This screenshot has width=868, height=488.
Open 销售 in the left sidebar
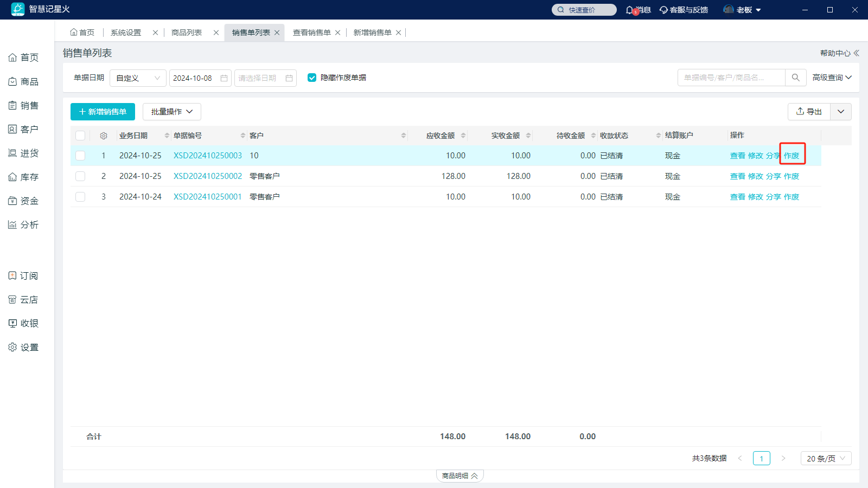coord(23,105)
